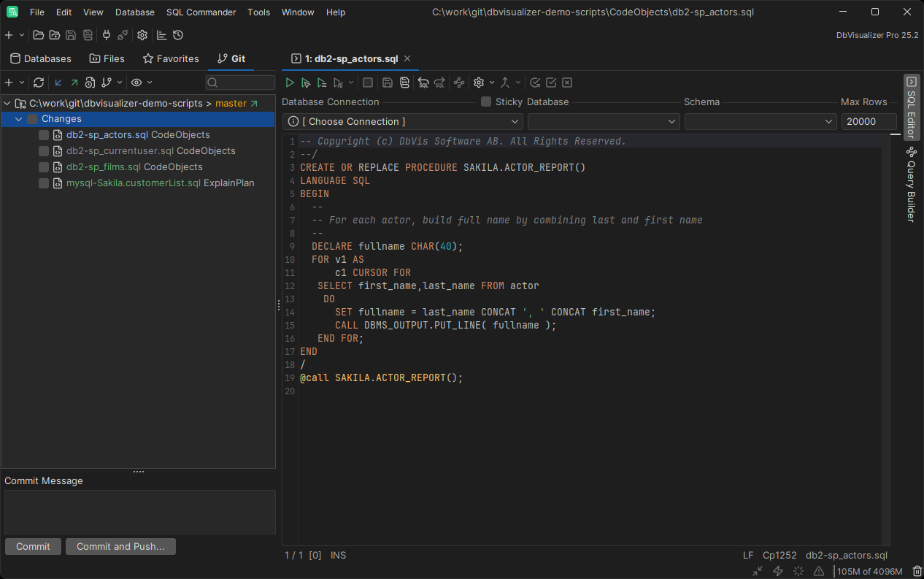Collapse the Changes tree node
The width and height of the screenshot is (924, 579).
[x=19, y=119]
